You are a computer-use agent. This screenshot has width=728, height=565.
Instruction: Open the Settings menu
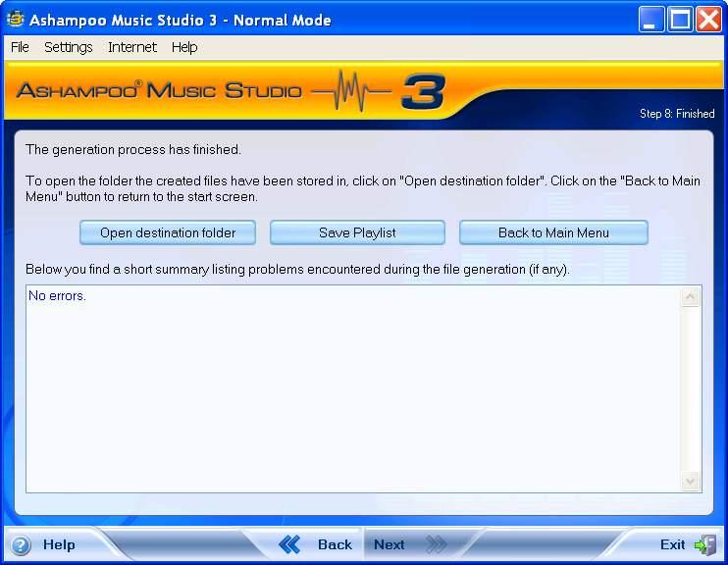[68, 47]
